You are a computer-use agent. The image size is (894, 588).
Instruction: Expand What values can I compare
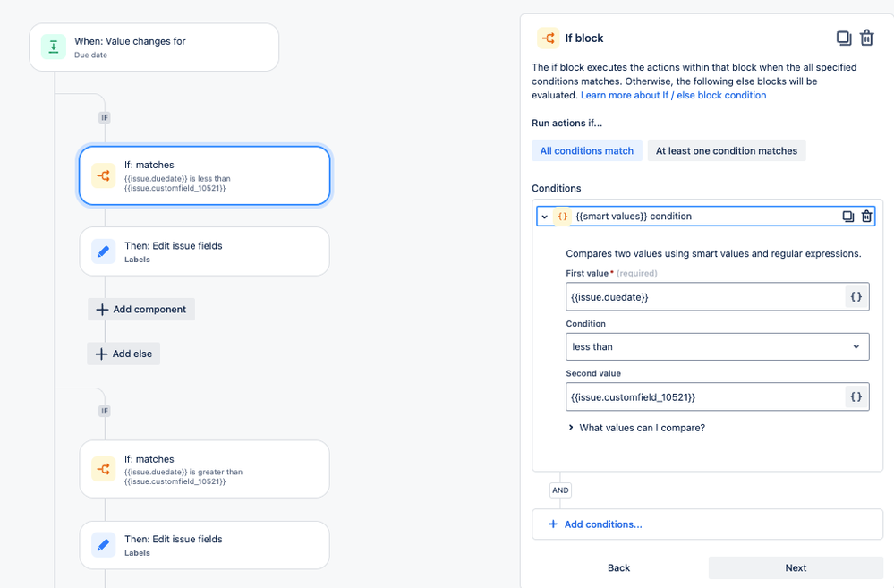(x=636, y=428)
